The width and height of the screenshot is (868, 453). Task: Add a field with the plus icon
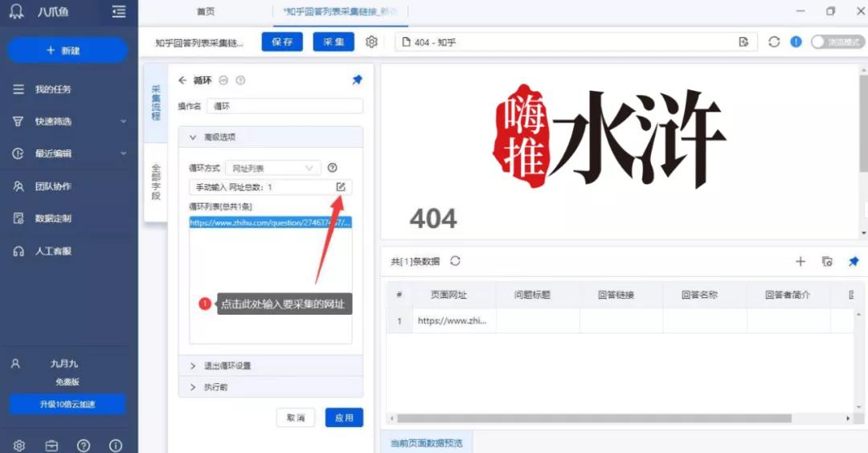[x=800, y=261]
